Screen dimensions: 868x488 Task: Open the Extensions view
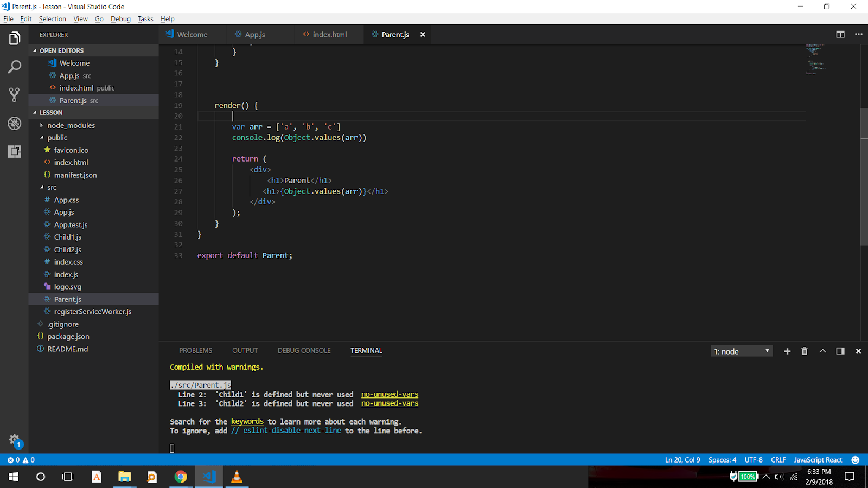(14, 152)
